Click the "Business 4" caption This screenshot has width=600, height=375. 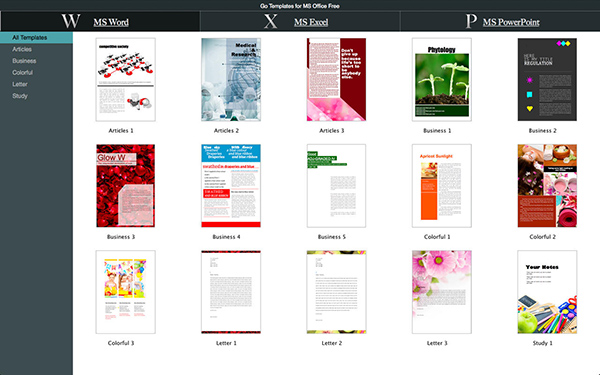(226, 237)
